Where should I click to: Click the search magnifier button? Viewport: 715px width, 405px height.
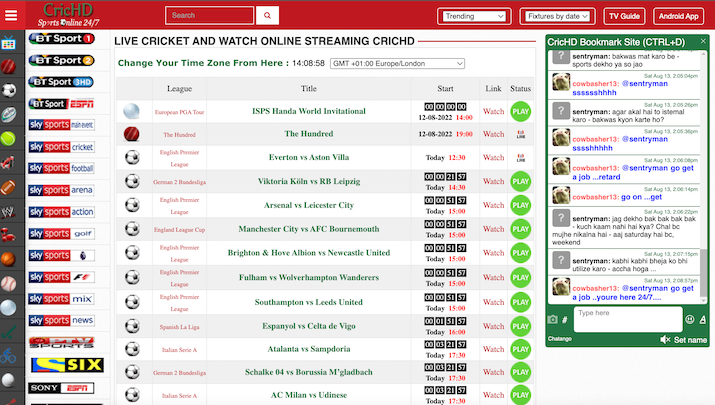pos(267,16)
